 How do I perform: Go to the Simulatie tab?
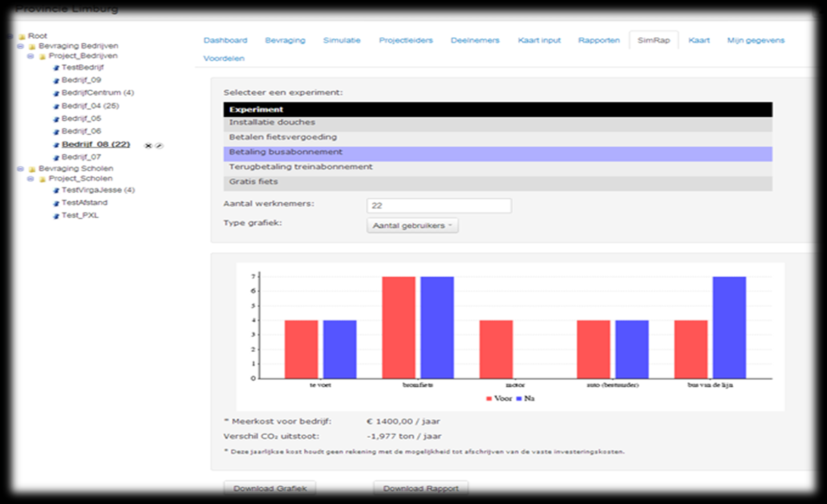(341, 40)
